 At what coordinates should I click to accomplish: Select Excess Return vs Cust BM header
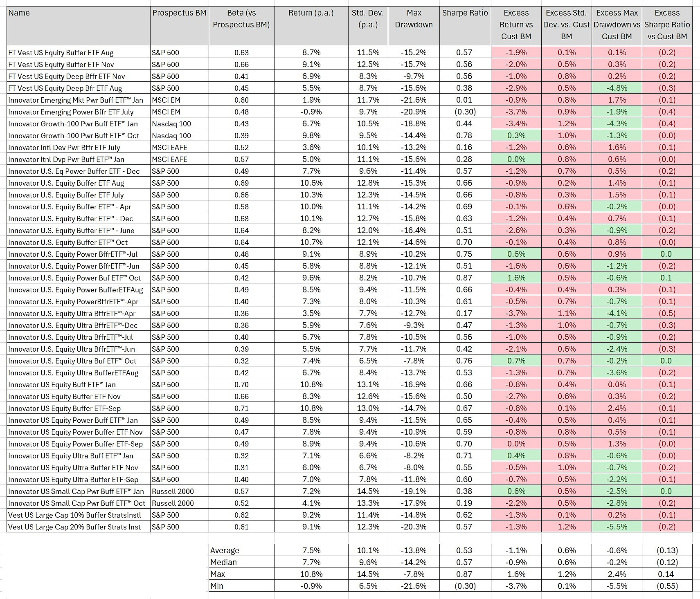[x=516, y=26]
